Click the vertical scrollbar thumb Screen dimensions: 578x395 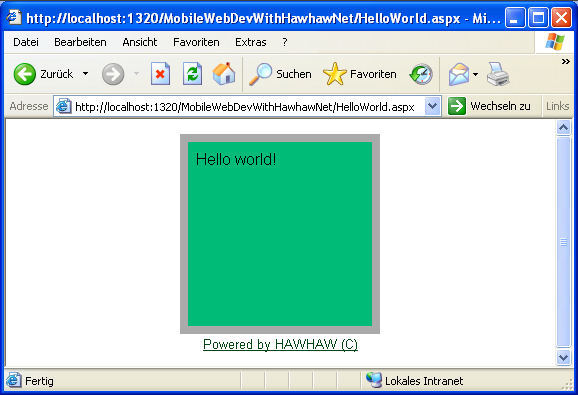[563, 242]
